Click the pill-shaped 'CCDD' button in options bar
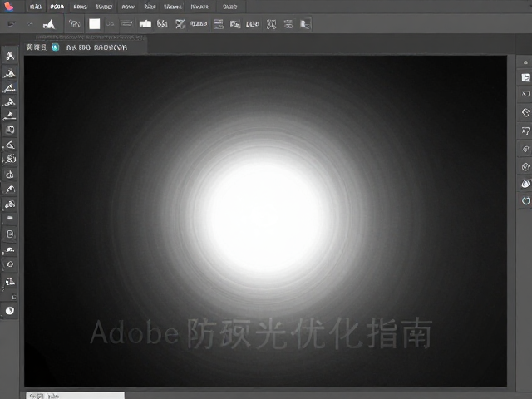The height and width of the screenshot is (399, 532). [199, 24]
